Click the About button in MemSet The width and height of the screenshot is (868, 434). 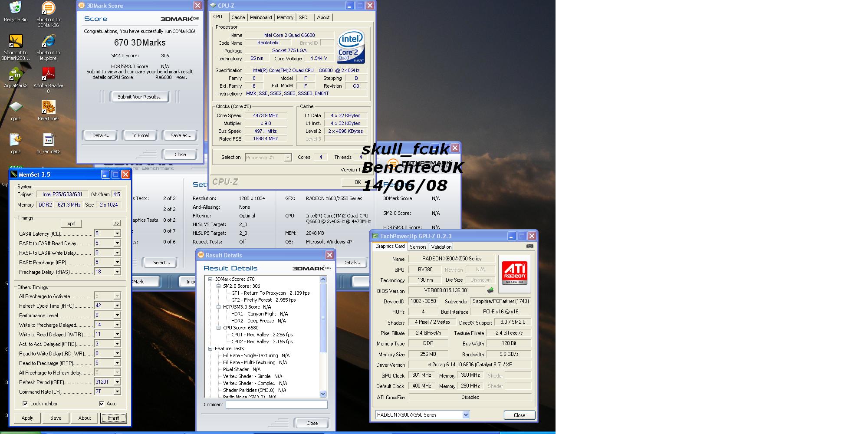(85, 418)
